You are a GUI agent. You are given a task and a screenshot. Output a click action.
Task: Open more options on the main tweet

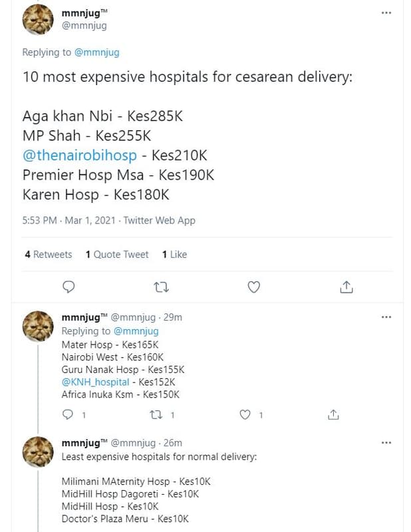pyautogui.click(x=386, y=12)
